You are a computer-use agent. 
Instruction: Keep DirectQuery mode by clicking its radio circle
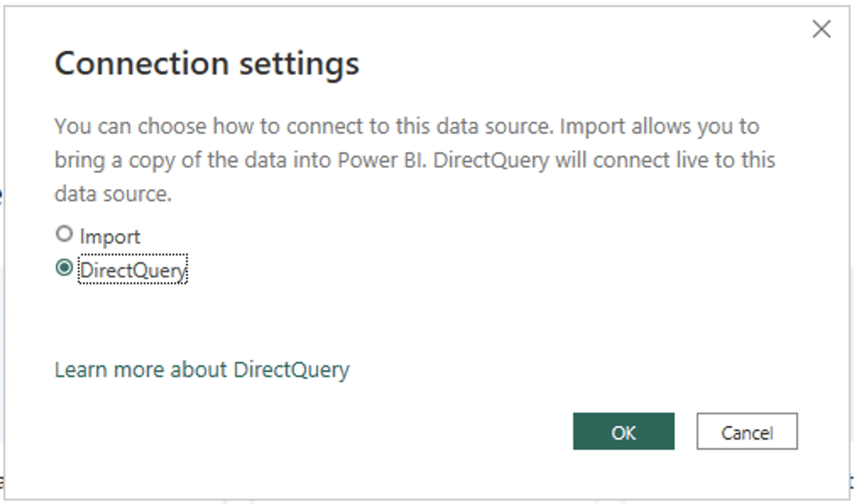(64, 267)
